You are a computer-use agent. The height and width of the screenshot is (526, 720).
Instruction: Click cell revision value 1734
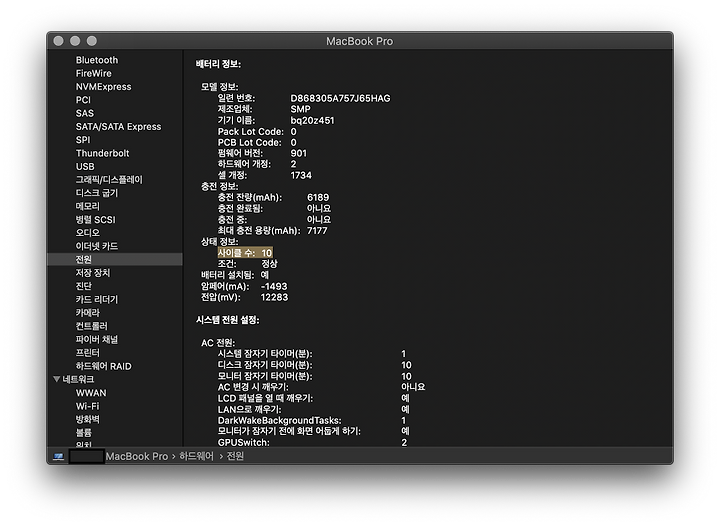[301, 175]
